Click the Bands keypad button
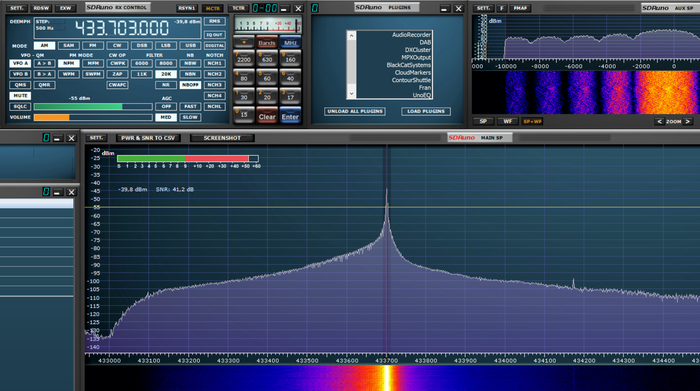This screenshot has width=700, height=391. 267,42
